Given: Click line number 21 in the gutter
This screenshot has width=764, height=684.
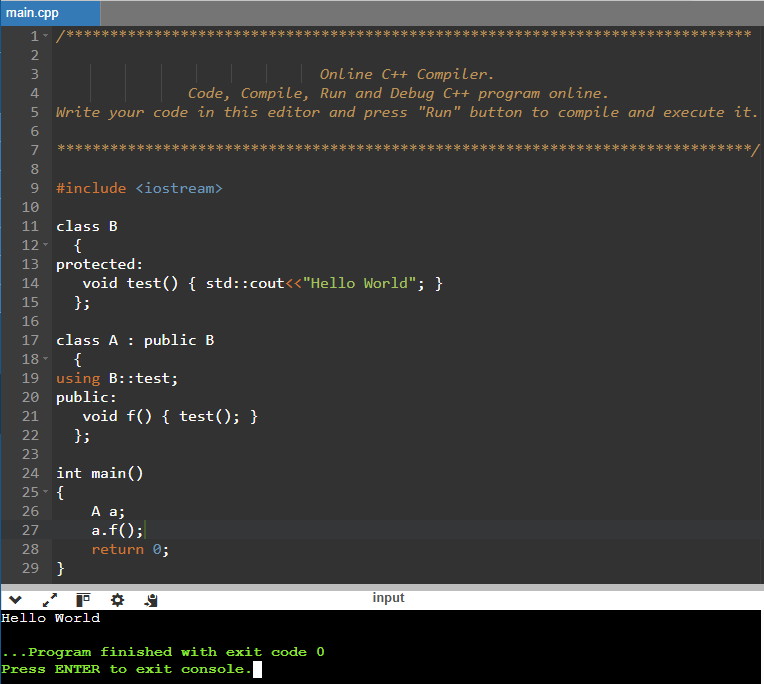Looking at the screenshot, I should [x=30, y=416].
